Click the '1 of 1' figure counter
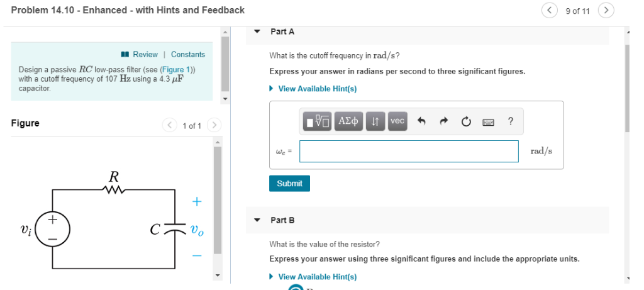Image resolution: width=644 pixels, height=290 pixels. [192, 126]
